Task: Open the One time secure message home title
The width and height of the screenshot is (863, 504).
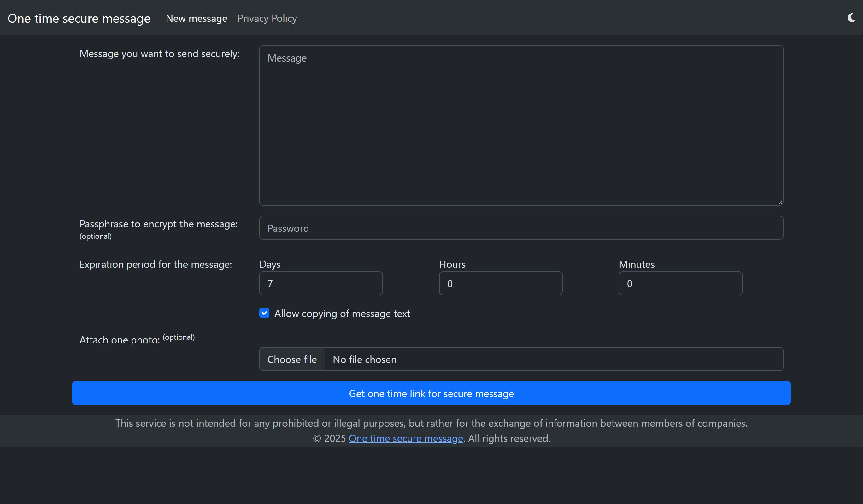Action: pos(79,19)
